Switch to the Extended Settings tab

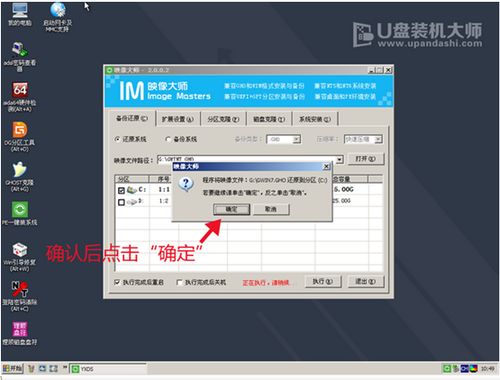(x=177, y=119)
